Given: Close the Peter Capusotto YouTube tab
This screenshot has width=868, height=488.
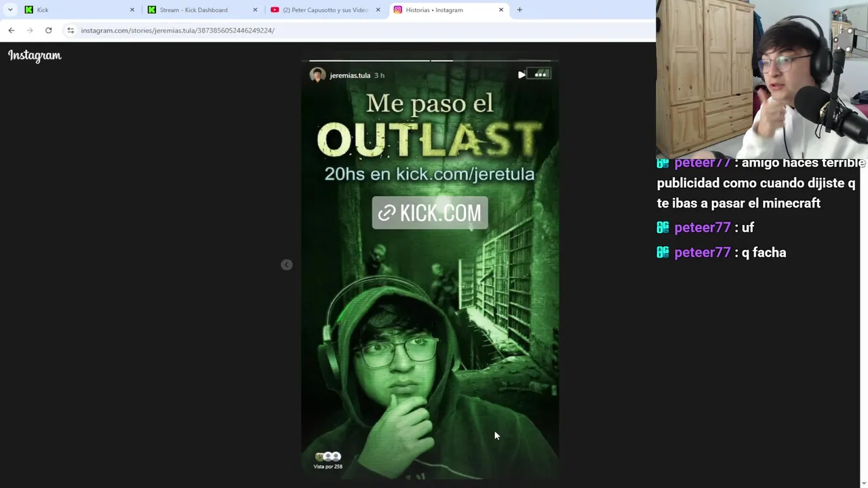Looking at the screenshot, I should point(378,9).
